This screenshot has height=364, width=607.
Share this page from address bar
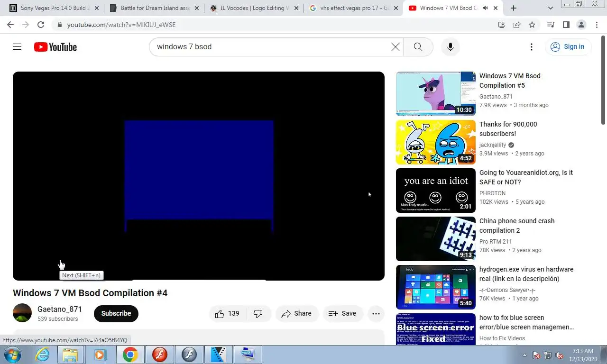coord(517,25)
